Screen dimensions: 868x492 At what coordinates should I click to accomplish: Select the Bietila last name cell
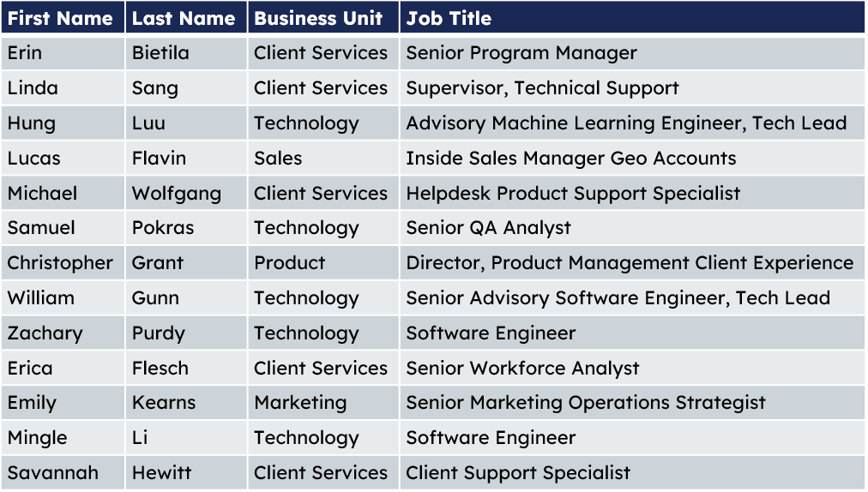pos(187,53)
